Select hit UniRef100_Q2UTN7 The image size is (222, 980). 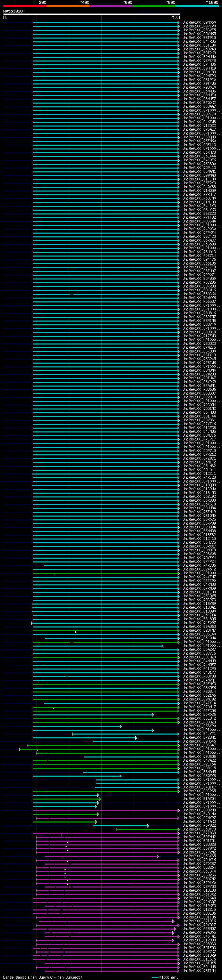(199, 631)
